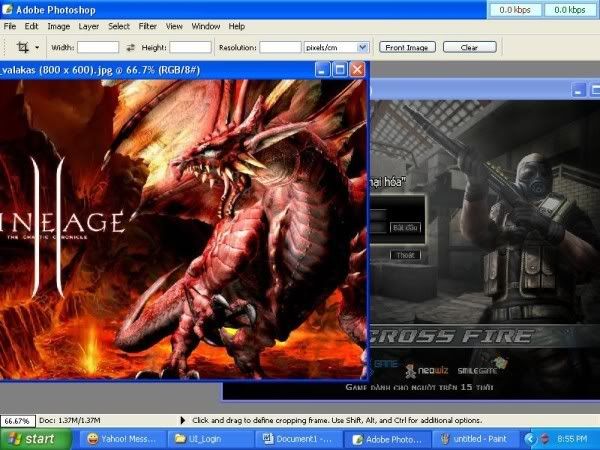
Task: Open the UI_Login folder taskbar item
Action: (x=210, y=439)
